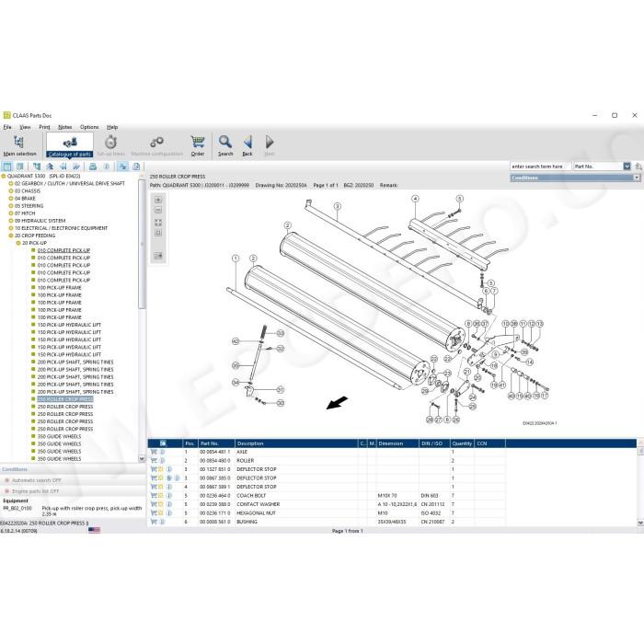Screen dimensions: 644x644
Task: Collapse 20 CROP FEEDING tree node
Action: pos(11,236)
